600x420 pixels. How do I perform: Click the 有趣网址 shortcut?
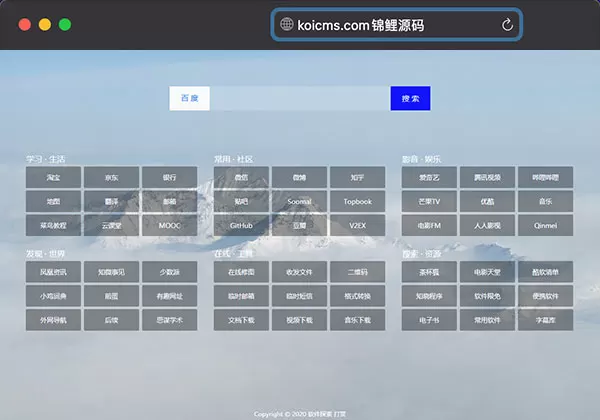170,296
